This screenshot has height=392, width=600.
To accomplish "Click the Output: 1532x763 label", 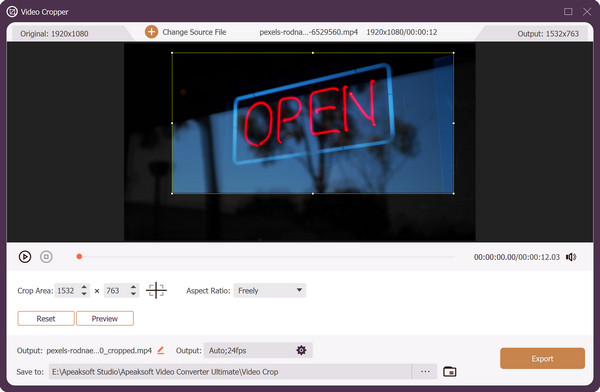I will [x=548, y=34].
